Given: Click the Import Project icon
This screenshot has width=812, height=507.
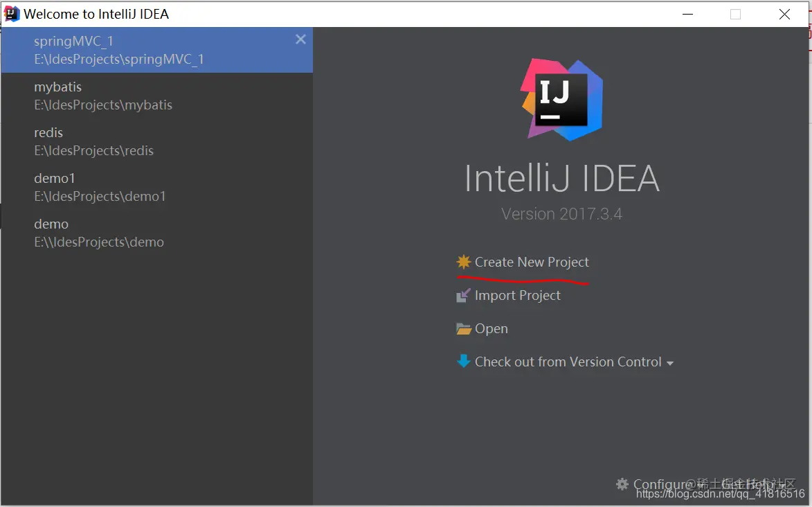Looking at the screenshot, I should [463, 296].
